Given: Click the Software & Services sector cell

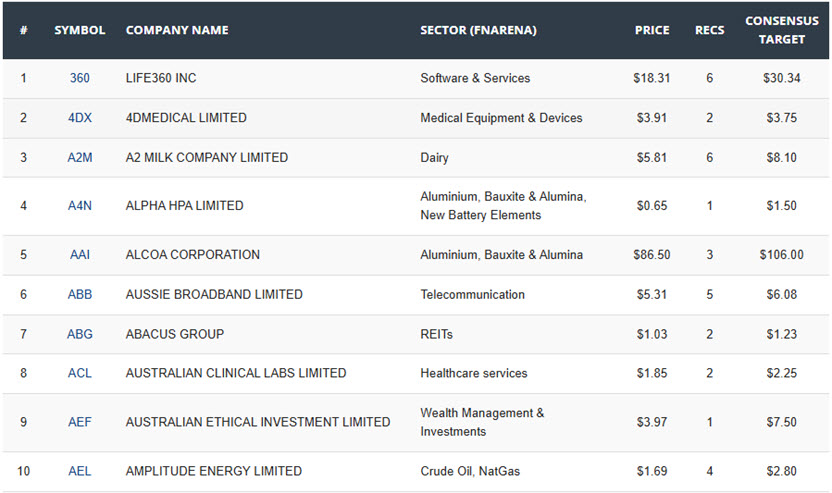Looking at the screenshot, I should coord(475,78).
